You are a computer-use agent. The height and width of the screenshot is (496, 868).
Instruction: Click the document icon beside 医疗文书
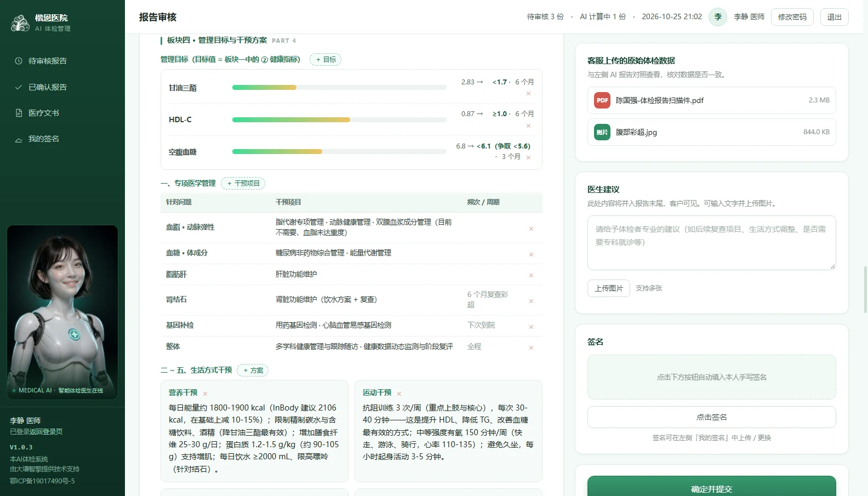click(19, 113)
